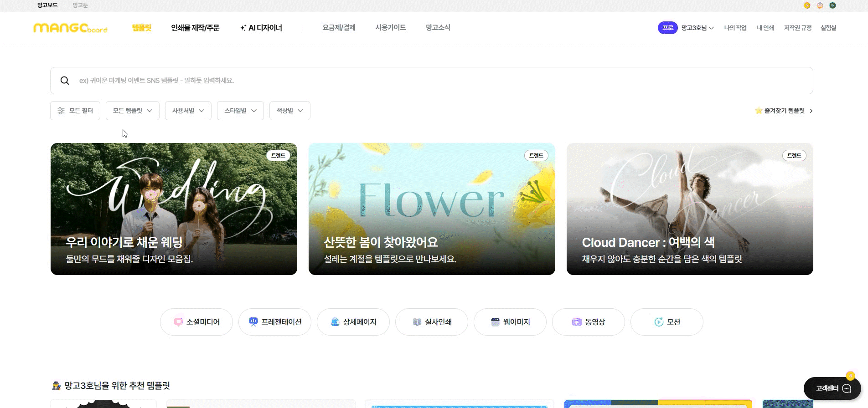
Task: Open the Flower spring trend banner
Action: pos(432,209)
